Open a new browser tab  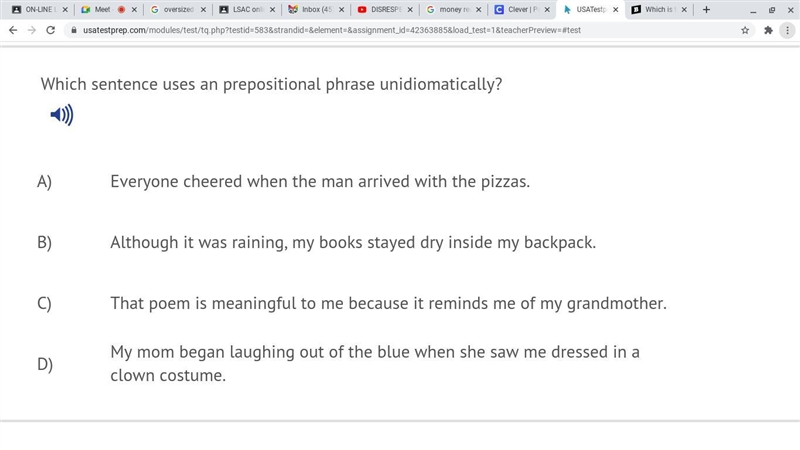[706, 10]
